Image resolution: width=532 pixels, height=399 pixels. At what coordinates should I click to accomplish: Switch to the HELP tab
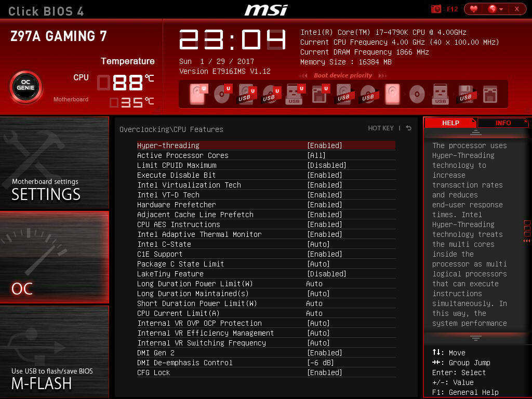click(450, 123)
